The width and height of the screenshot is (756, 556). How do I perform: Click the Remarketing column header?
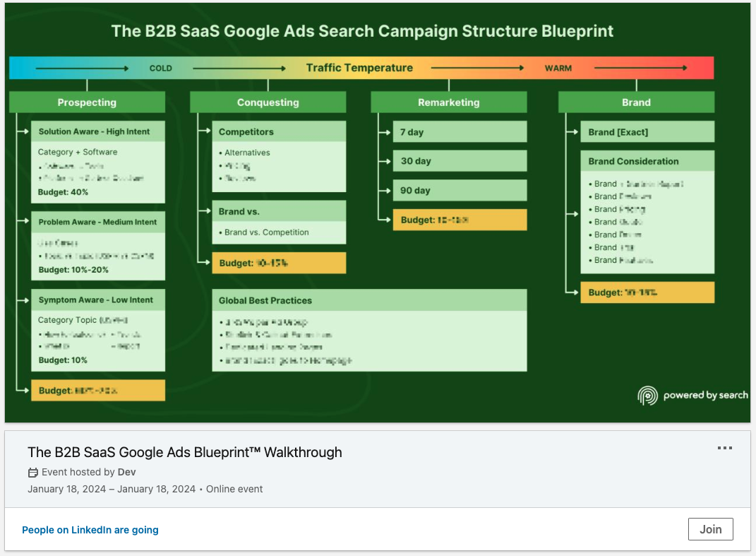448,102
